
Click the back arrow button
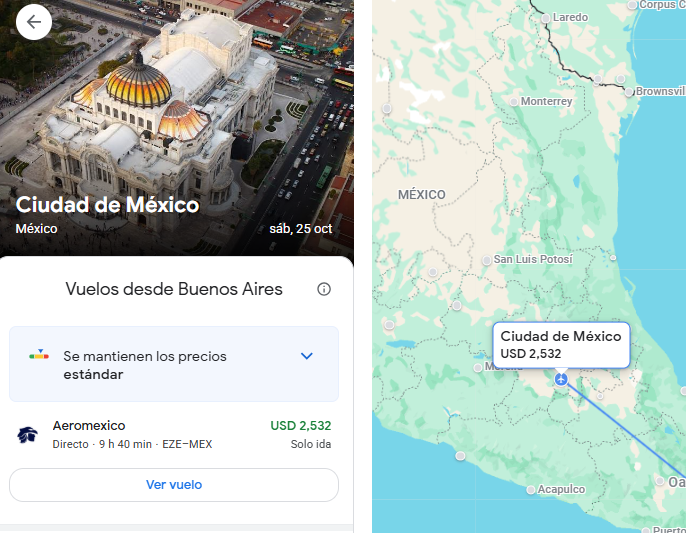pyautogui.click(x=34, y=22)
